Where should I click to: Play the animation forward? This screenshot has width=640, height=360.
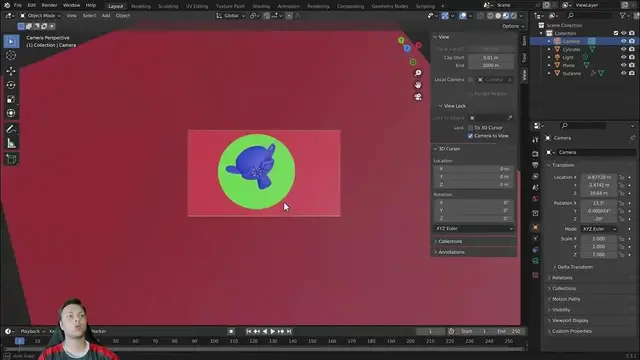(273, 331)
